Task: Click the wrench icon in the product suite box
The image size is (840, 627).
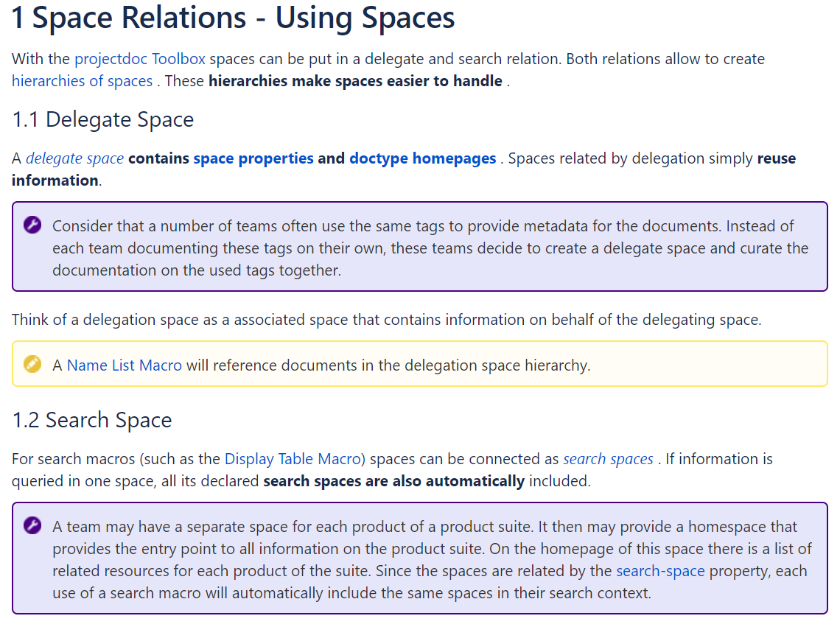Action: pyautogui.click(x=32, y=526)
